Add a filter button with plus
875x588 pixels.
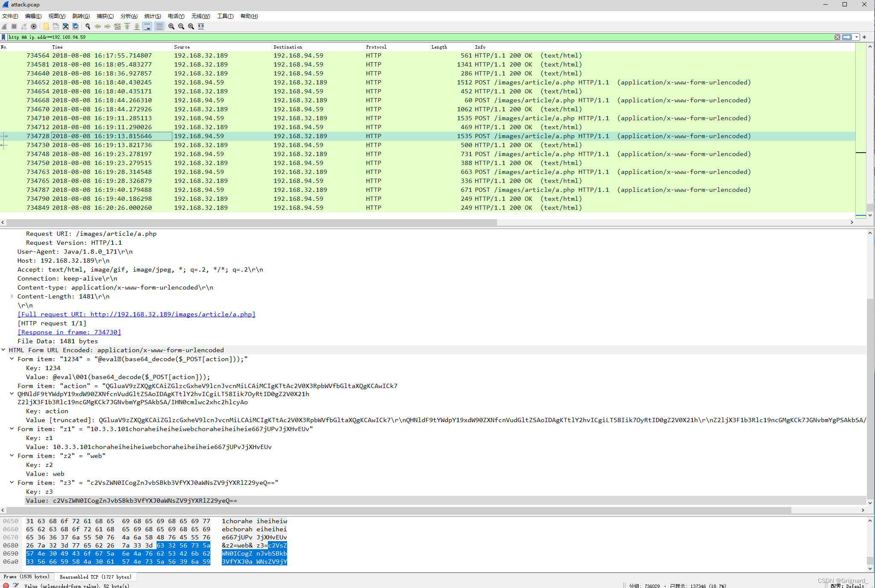864,37
